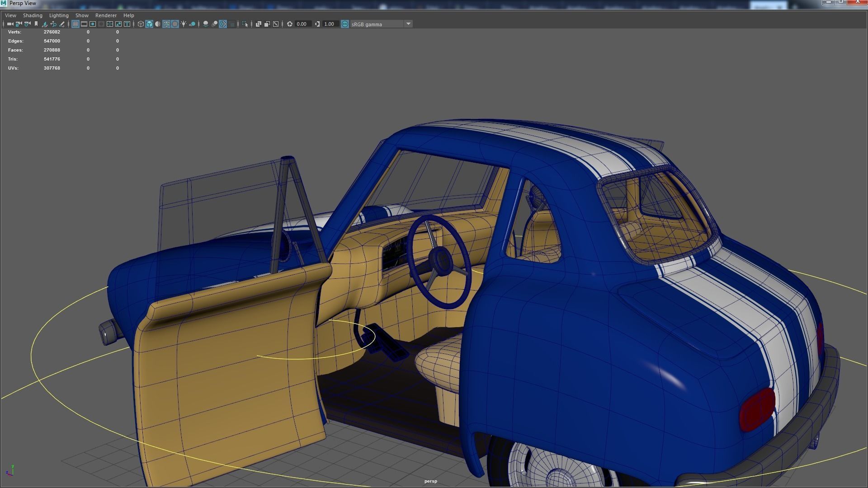Maximize the Persp View window
868x488 pixels.
841,2
